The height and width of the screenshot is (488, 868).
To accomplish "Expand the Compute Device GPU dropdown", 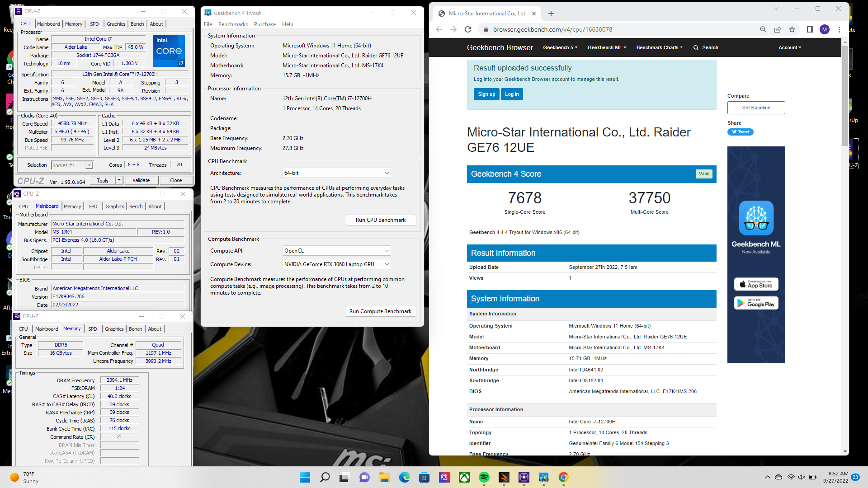I will [x=336, y=264].
